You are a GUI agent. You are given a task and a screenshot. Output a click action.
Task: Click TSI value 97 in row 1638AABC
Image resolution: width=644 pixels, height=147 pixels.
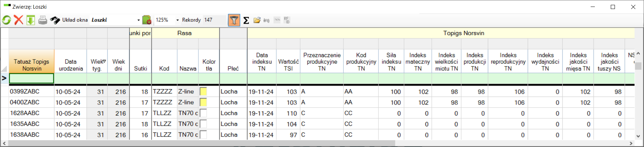pyautogui.click(x=288, y=135)
